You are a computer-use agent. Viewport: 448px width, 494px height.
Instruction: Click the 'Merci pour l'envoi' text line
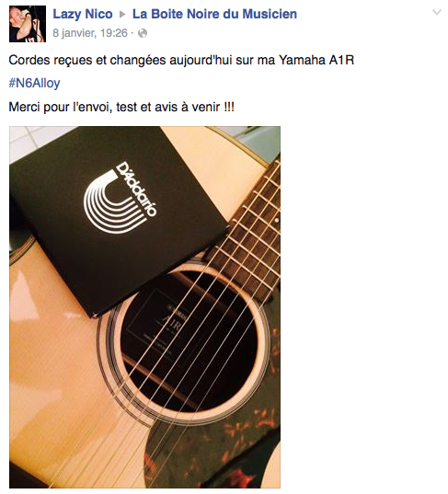121,107
